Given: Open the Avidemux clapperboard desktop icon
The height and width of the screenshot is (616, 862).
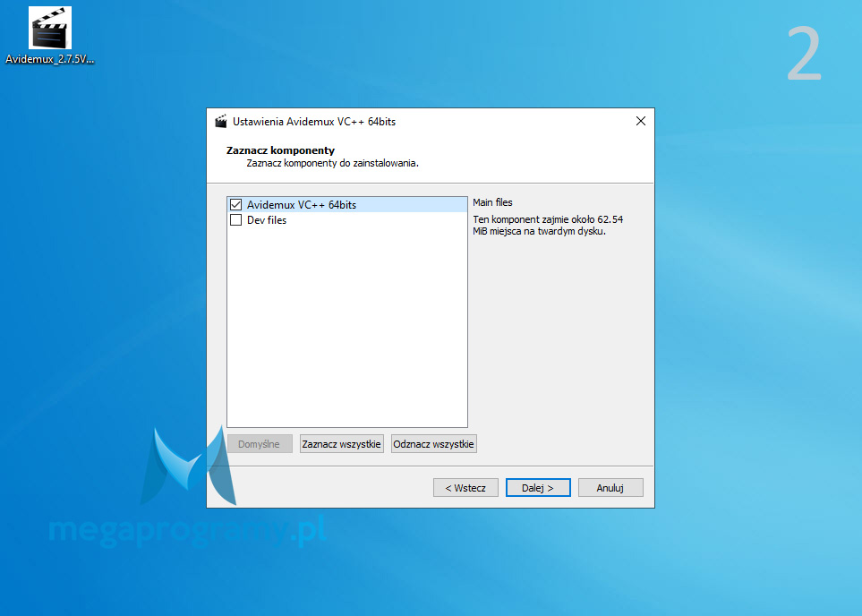Looking at the screenshot, I should 50,29.
